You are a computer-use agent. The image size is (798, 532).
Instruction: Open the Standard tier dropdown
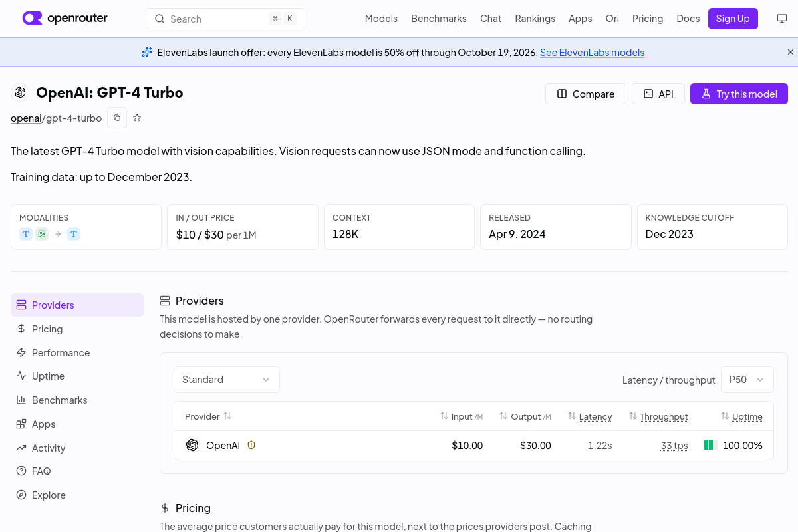tap(227, 380)
